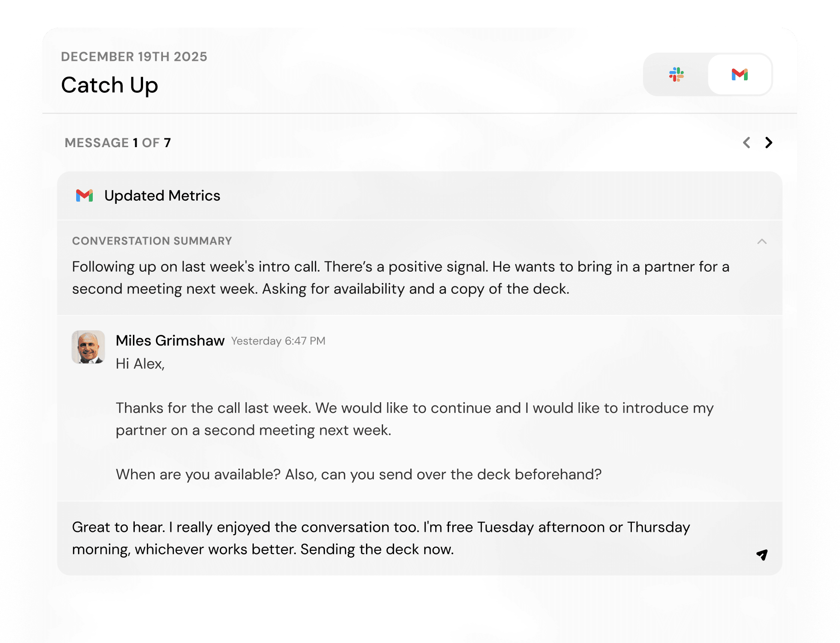Click the Conversation Summary heading
840x643 pixels.
(x=152, y=241)
